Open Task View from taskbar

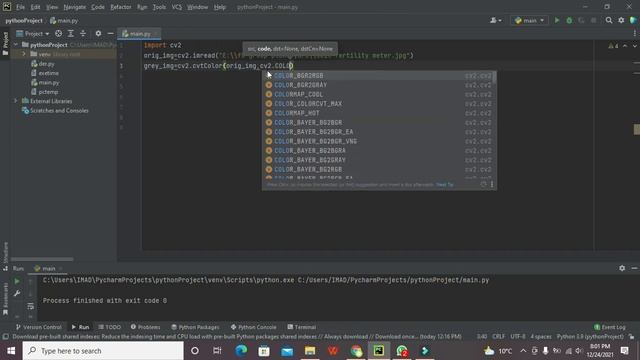(x=217, y=351)
